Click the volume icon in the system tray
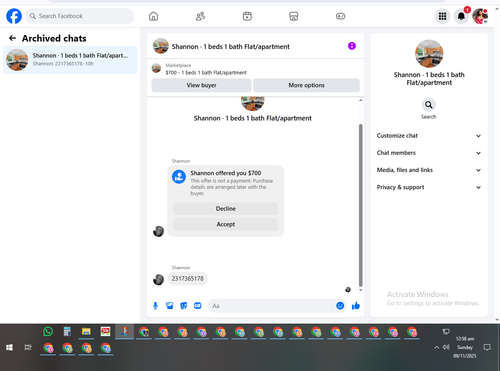Viewport: 500px width, 371px height. tap(446, 347)
